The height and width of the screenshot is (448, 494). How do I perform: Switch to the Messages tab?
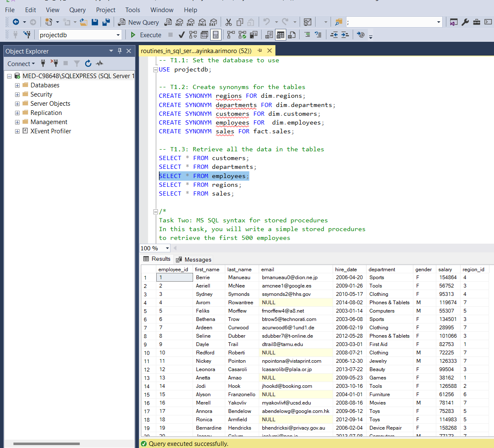point(194,260)
